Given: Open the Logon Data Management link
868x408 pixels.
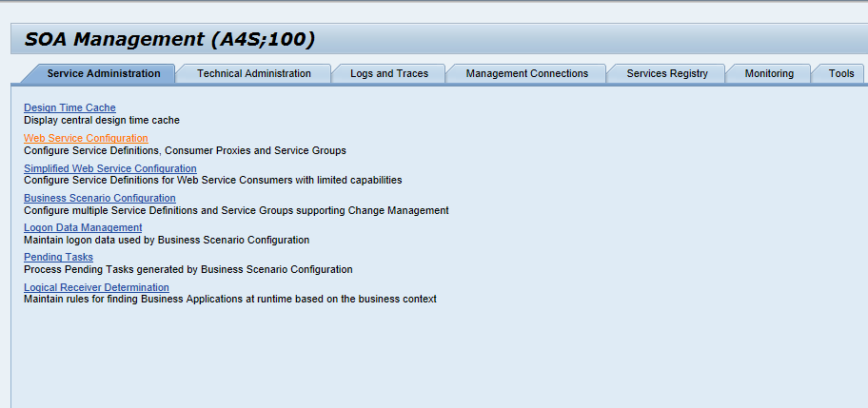Looking at the screenshot, I should pyautogui.click(x=83, y=228).
